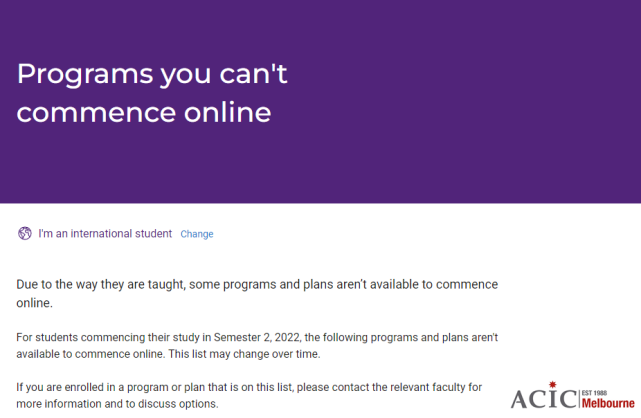Screen dimensions: 641x418
Task: Select the "I'm an international student" label
Action: 105,233
